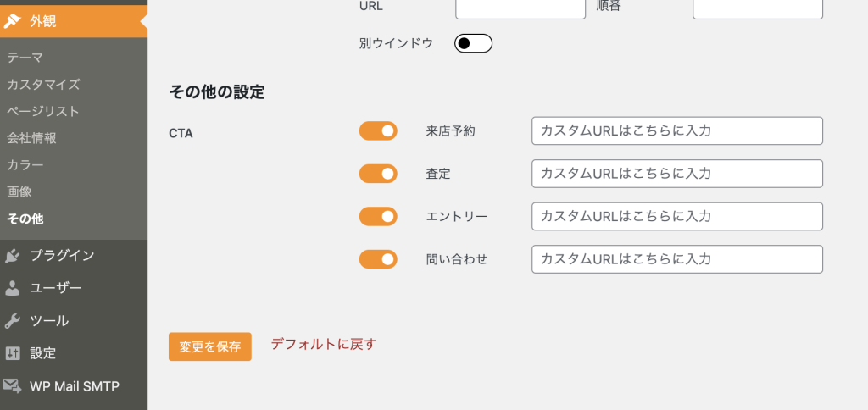Open the 会社情報 submenu page

pyautogui.click(x=31, y=138)
